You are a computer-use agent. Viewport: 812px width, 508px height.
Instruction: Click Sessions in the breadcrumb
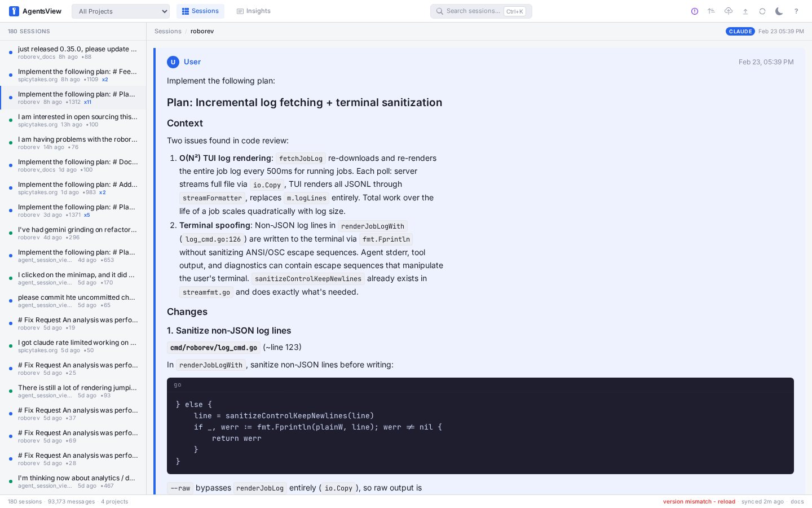coord(167,31)
